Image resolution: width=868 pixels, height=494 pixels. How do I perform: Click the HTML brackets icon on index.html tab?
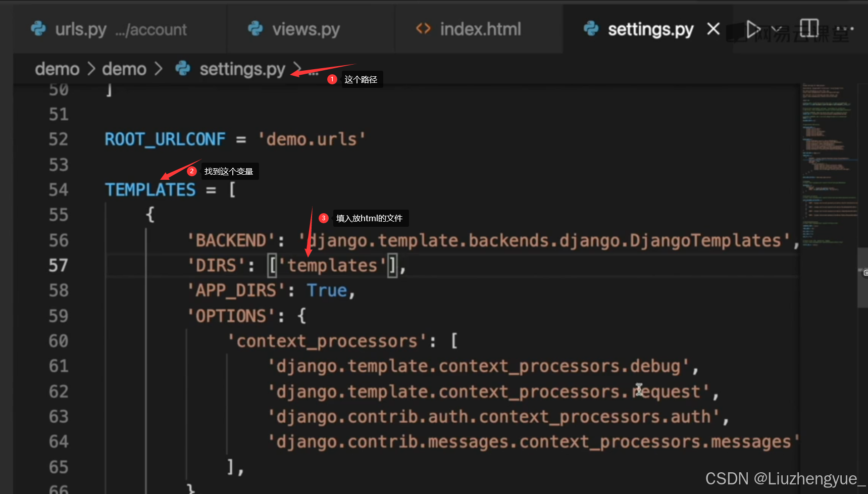(x=423, y=29)
